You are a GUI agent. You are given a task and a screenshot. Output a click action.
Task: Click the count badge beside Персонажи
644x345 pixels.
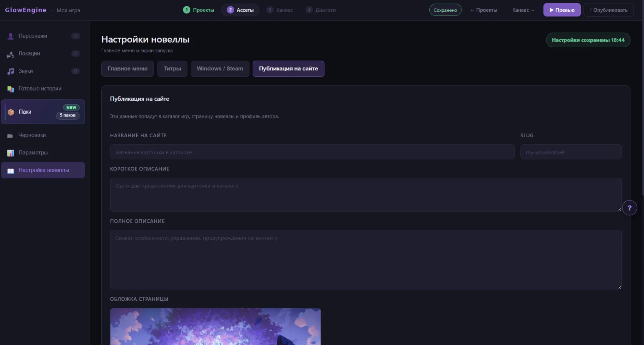[x=75, y=36]
